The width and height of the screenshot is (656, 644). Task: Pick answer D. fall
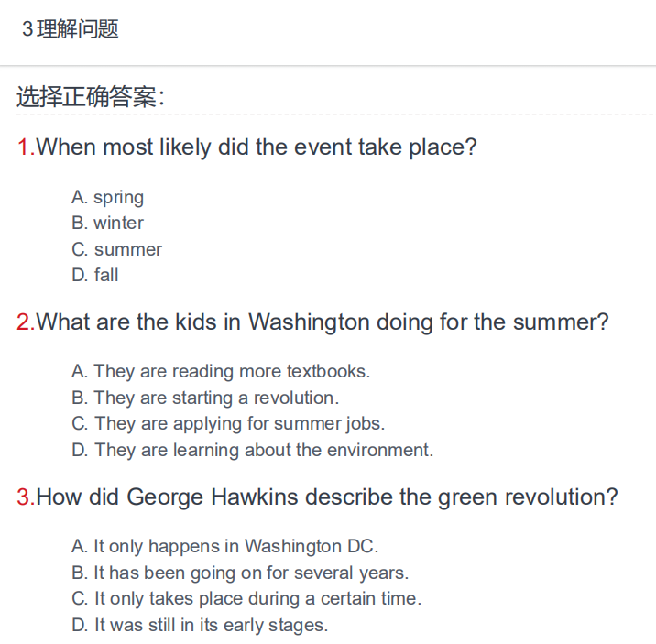pos(95,275)
